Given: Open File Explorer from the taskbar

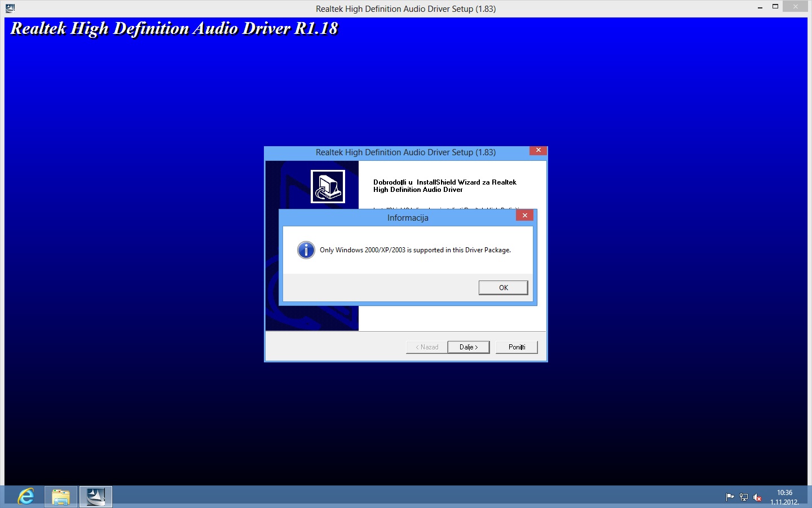Looking at the screenshot, I should pyautogui.click(x=61, y=497).
